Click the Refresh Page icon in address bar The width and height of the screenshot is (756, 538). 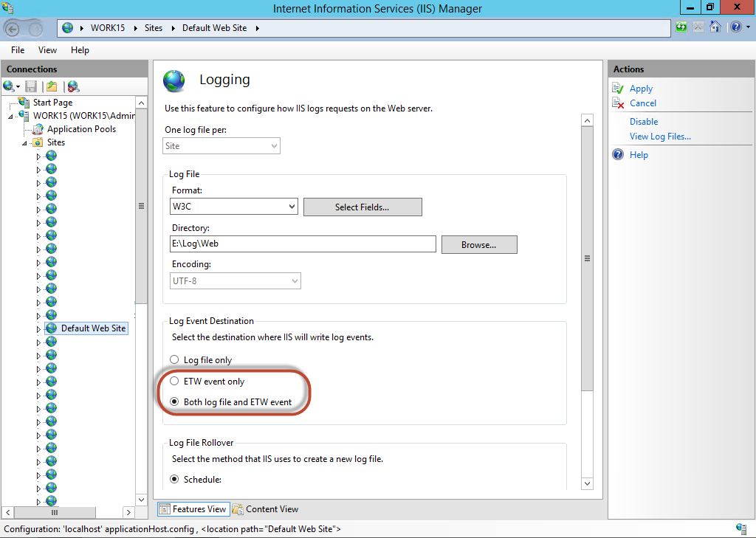click(681, 27)
